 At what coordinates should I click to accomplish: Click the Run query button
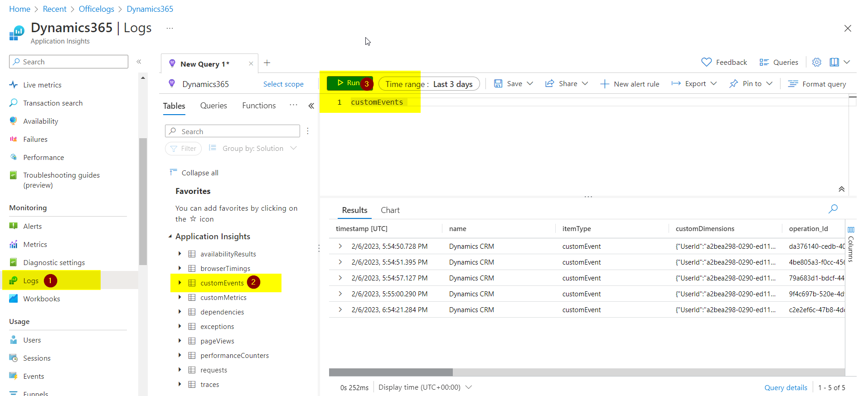(x=349, y=83)
